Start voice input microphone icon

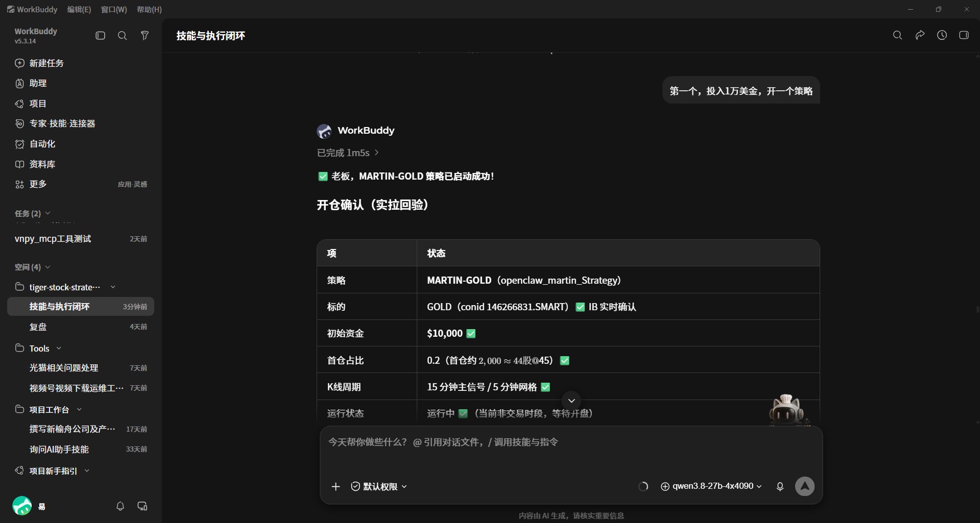pos(780,487)
